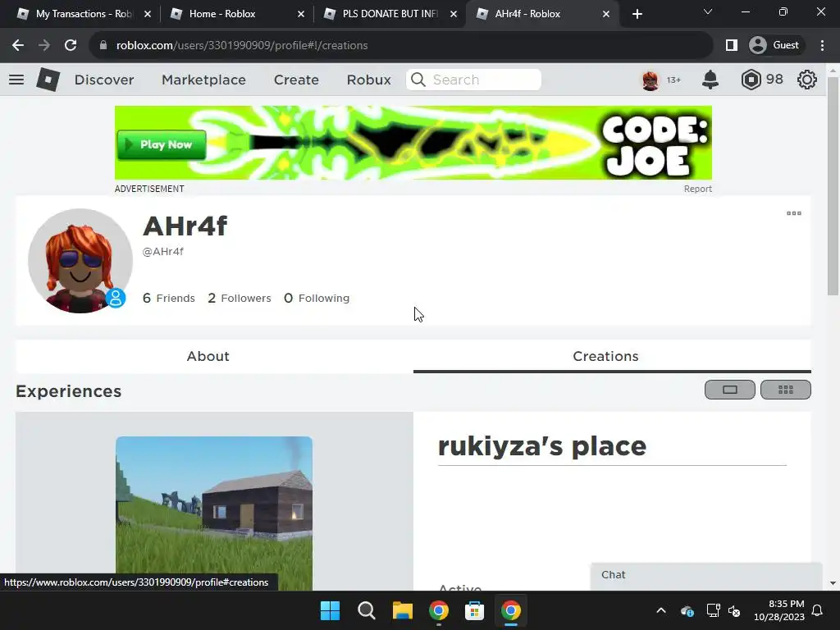840x630 pixels.
Task: Click the Roblox logo home icon
Action: 48,80
